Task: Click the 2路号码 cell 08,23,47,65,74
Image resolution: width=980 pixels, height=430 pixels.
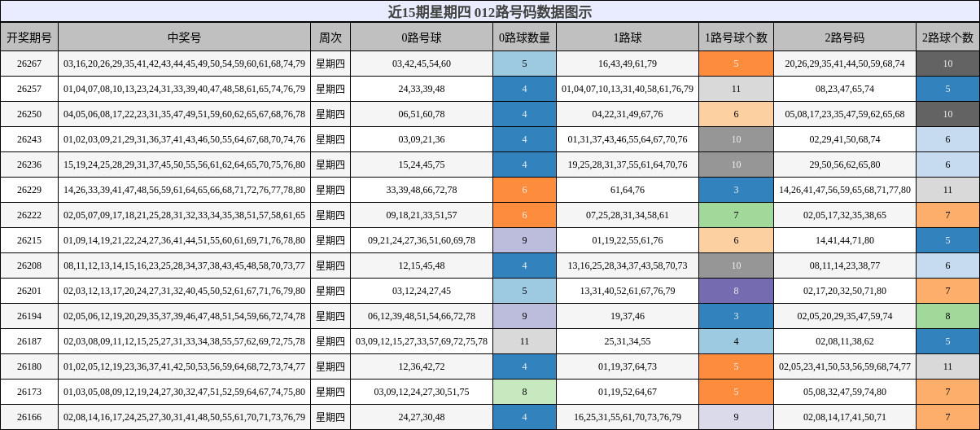Action: [845, 89]
